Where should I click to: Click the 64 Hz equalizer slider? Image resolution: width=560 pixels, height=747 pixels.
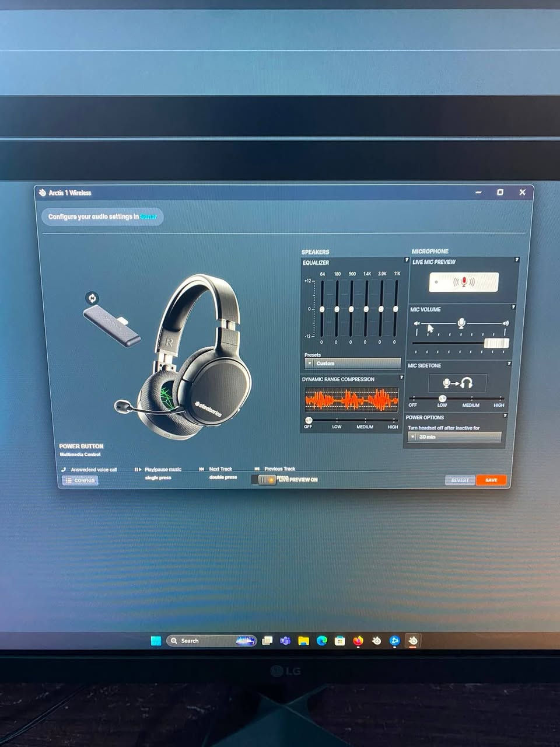click(x=322, y=309)
